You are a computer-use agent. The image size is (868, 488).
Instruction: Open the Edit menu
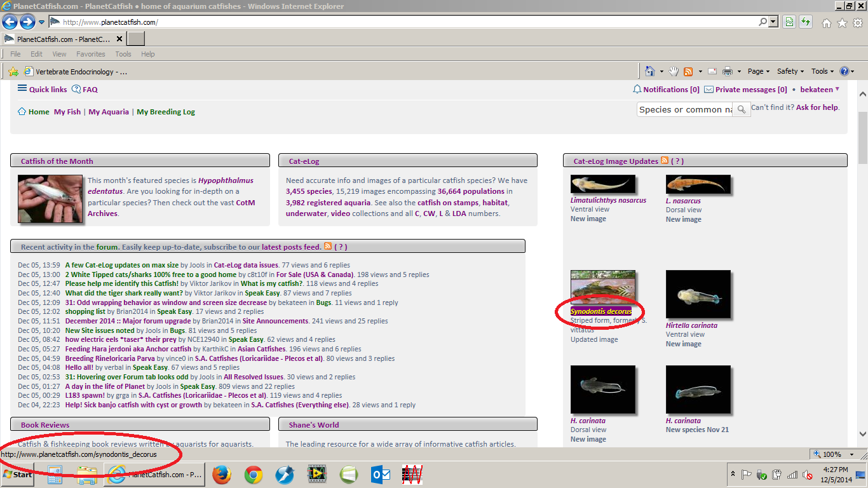[37, 54]
